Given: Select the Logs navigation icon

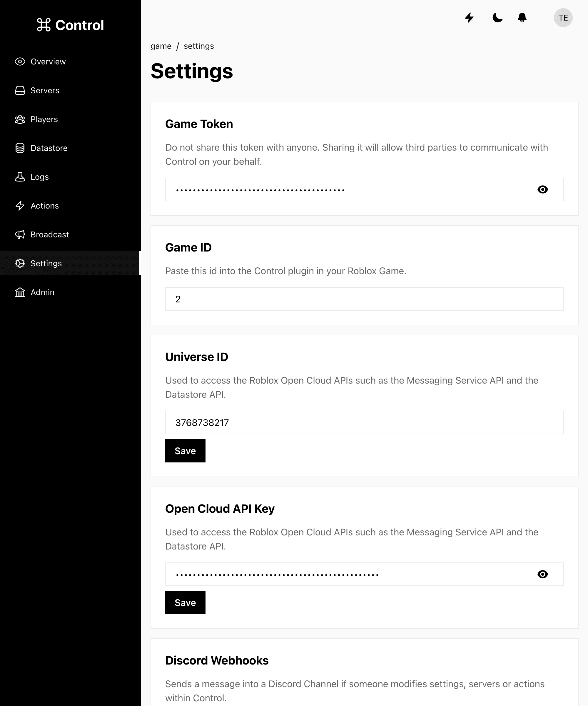Looking at the screenshot, I should coord(20,176).
